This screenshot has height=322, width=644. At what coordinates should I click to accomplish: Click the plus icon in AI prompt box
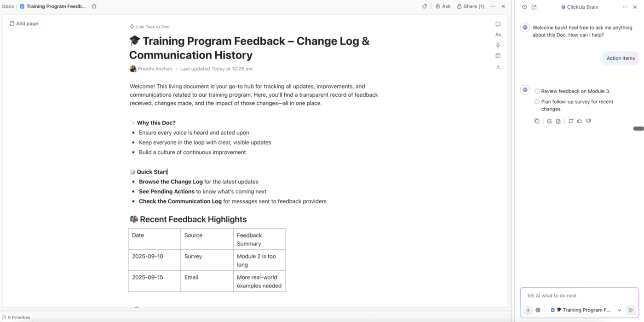(x=528, y=310)
